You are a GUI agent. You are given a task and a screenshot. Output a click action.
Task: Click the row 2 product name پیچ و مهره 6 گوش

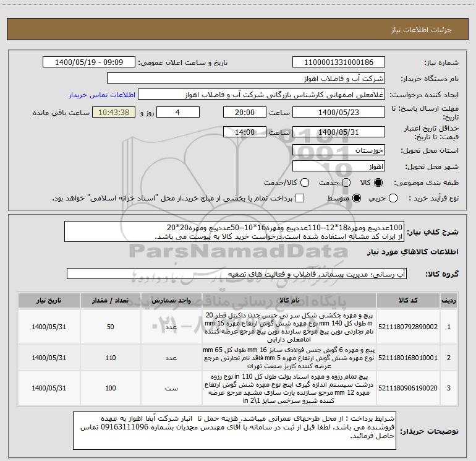pyautogui.click(x=289, y=358)
